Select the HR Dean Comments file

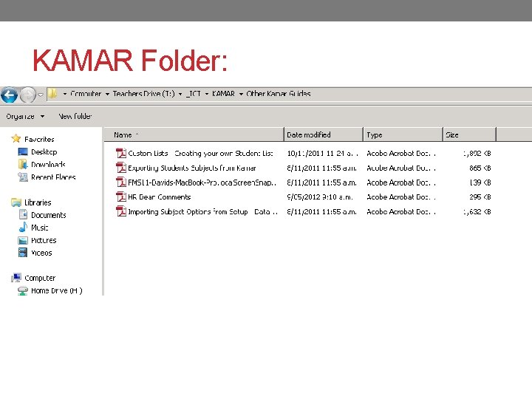tap(159, 197)
